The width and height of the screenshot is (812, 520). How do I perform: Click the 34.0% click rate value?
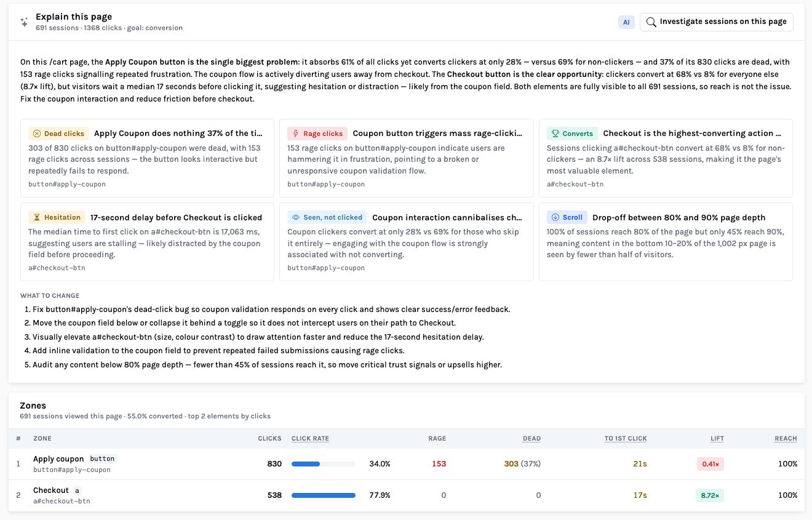point(380,464)
